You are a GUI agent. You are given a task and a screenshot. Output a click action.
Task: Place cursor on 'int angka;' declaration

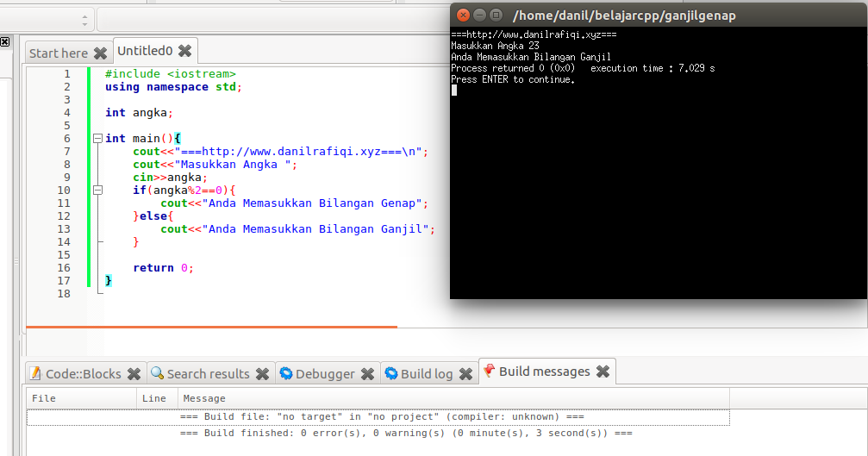[139, 113]
